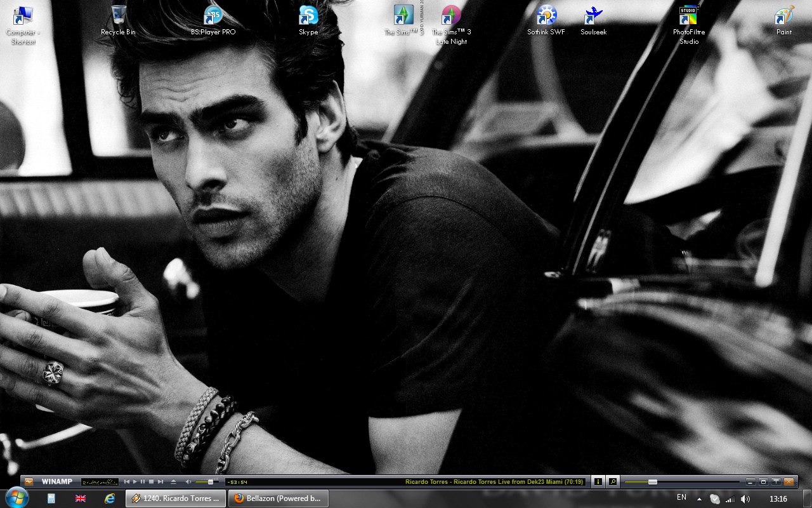The height and width of the screenshot is (508, 812).
Task: Click the Winamp eject/open file button
Action: (173, 482)
